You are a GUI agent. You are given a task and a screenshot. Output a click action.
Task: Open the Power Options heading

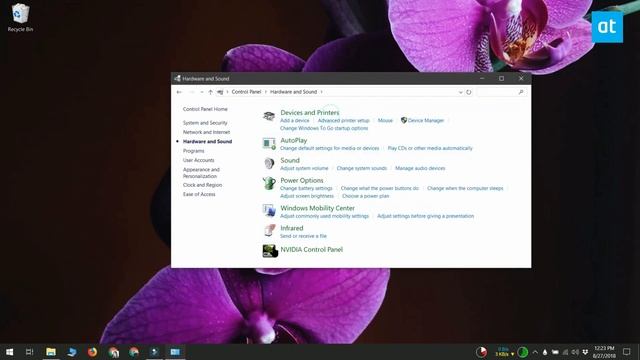302,180
